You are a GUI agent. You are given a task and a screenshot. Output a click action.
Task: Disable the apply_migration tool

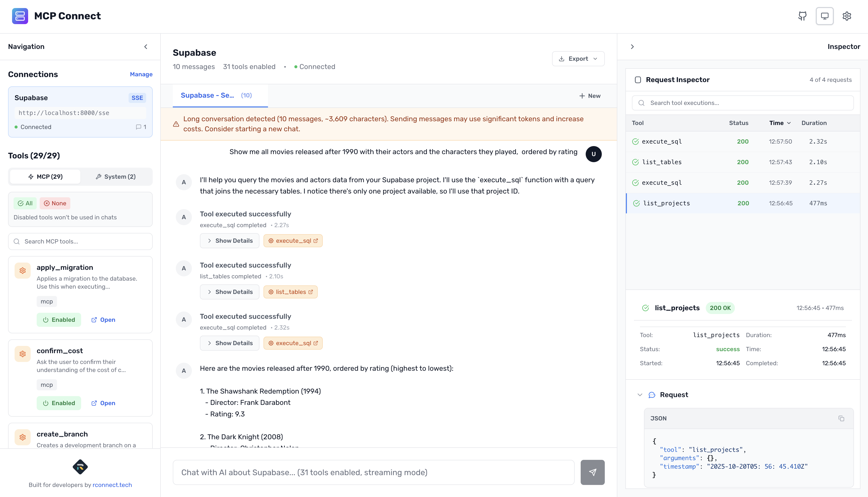[x=59, y=320]
